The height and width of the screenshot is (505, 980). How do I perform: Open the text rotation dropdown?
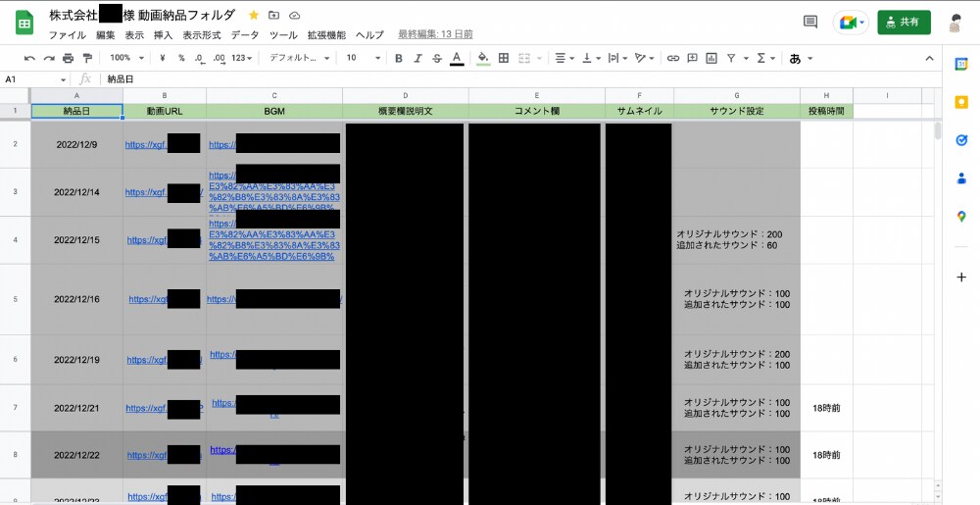point(644,58)
